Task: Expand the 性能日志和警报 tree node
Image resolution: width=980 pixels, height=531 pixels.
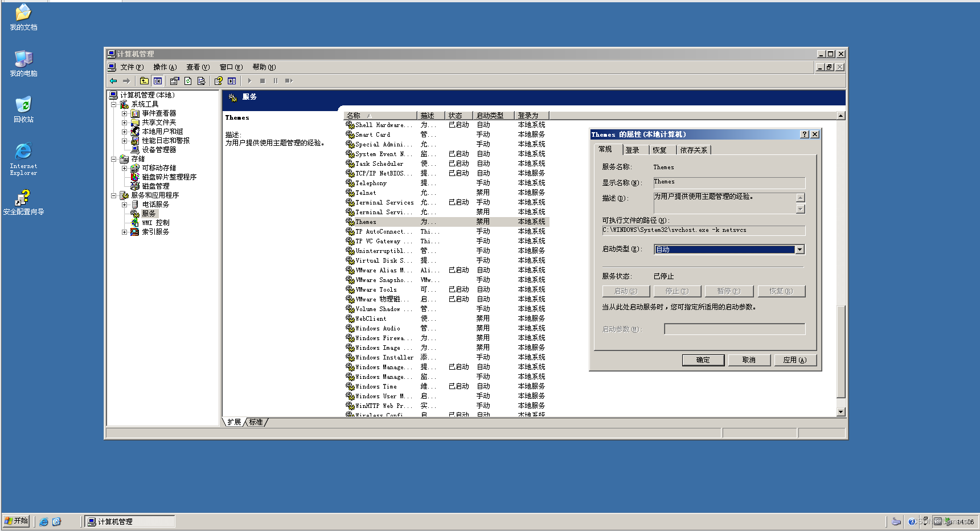Action: pos(124,141)
